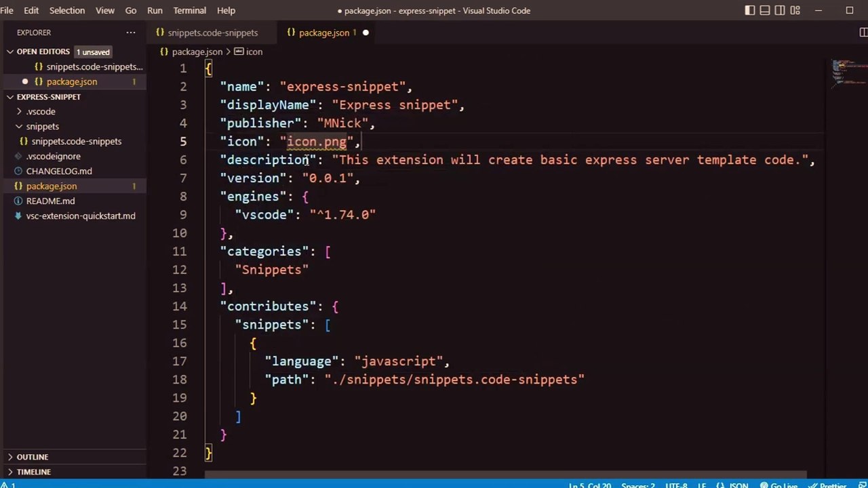This screenshot has width=868, height=488.
Task: Click the 1 unsaved badge
Action: [93, 52]
